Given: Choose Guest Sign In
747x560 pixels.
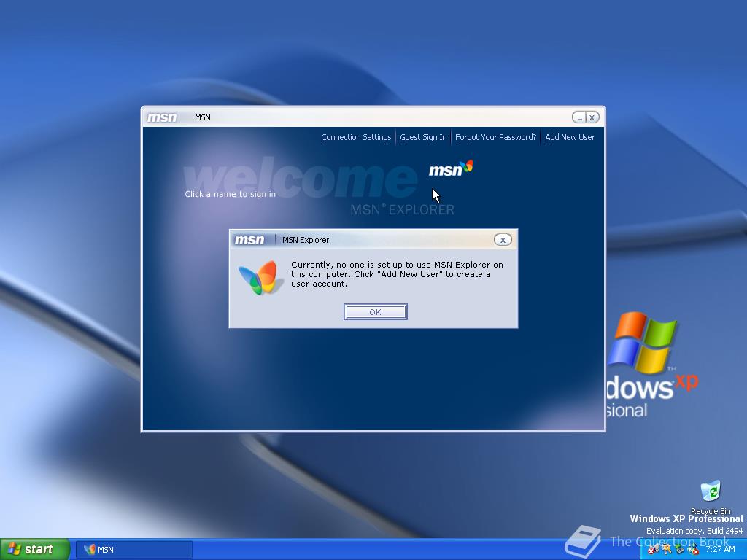Looking at the screenshot, I should pos(423,137).
